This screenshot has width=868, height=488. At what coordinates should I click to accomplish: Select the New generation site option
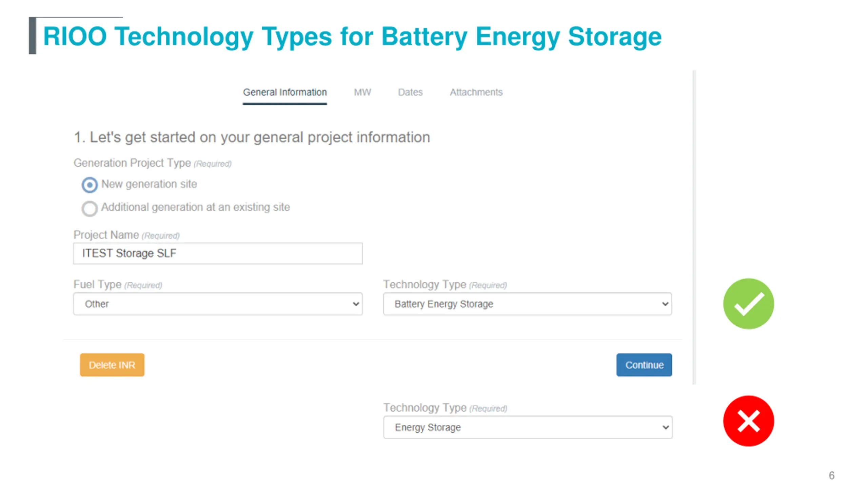click(x=90, y=185)
